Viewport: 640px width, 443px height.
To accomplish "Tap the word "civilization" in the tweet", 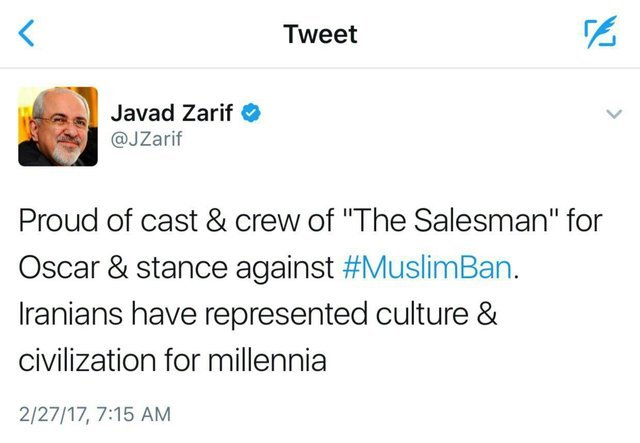I will click(x=85, y=361).
